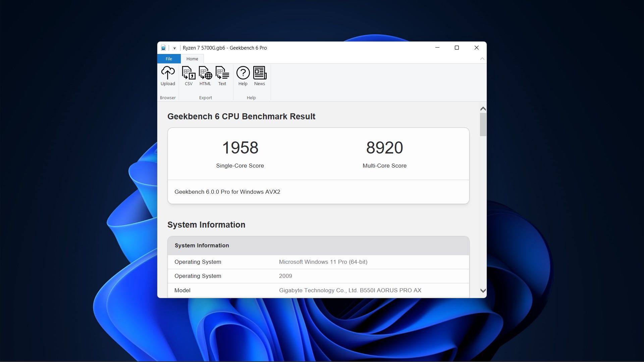Click the Browser group label link
The image size is (644, 362).
click(168, 98)
